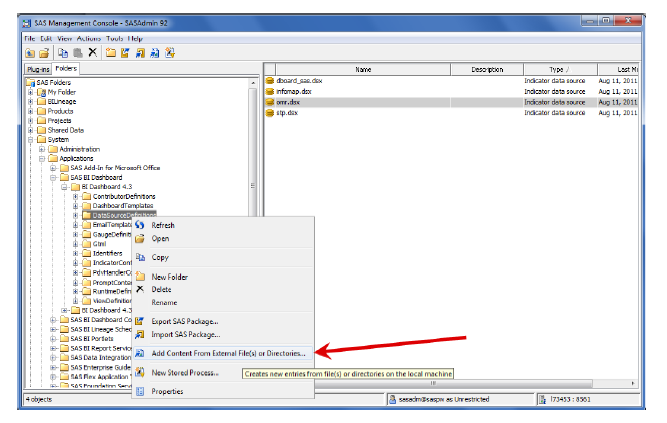Choose Copy from the context menu
667x423 pixels.
click(x=160, y=257)
